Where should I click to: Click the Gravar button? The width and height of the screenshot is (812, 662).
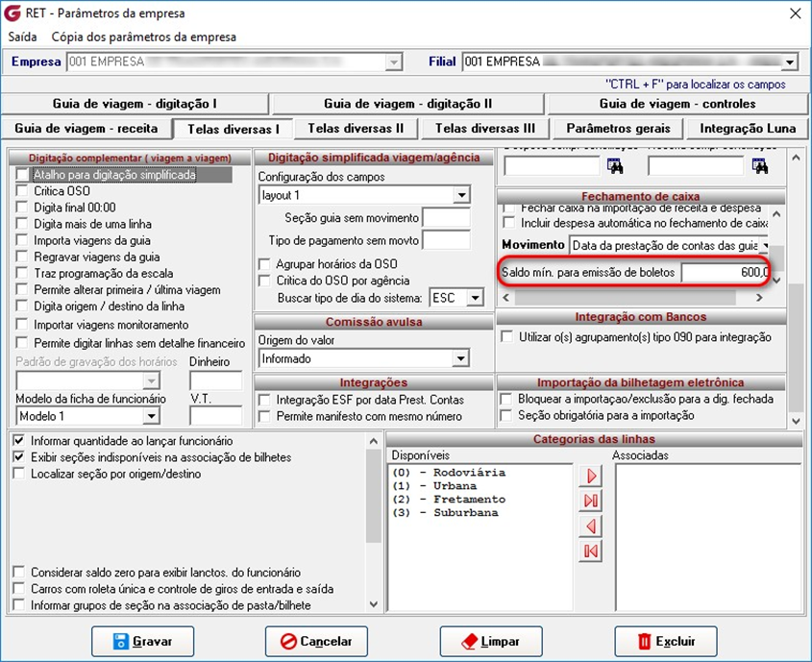click(x=143, y=641)
